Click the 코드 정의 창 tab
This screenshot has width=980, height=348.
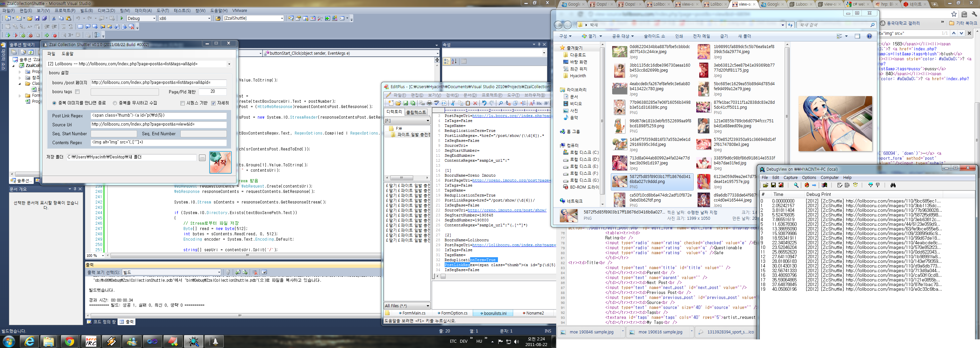[x=102, y=322]
